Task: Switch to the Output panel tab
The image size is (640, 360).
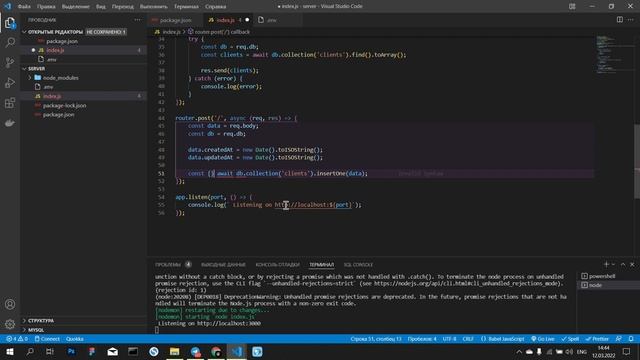Action: pyautogui.click(x=223, y=264)
